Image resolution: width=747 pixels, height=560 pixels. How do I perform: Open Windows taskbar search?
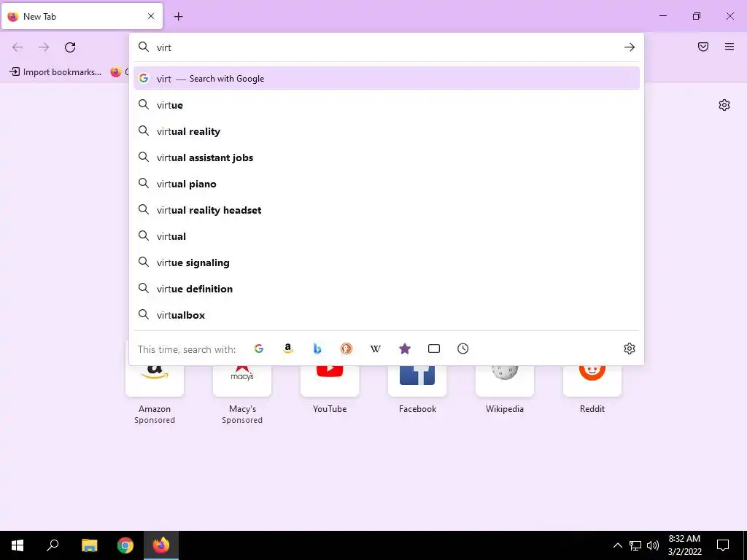point(53,545)
